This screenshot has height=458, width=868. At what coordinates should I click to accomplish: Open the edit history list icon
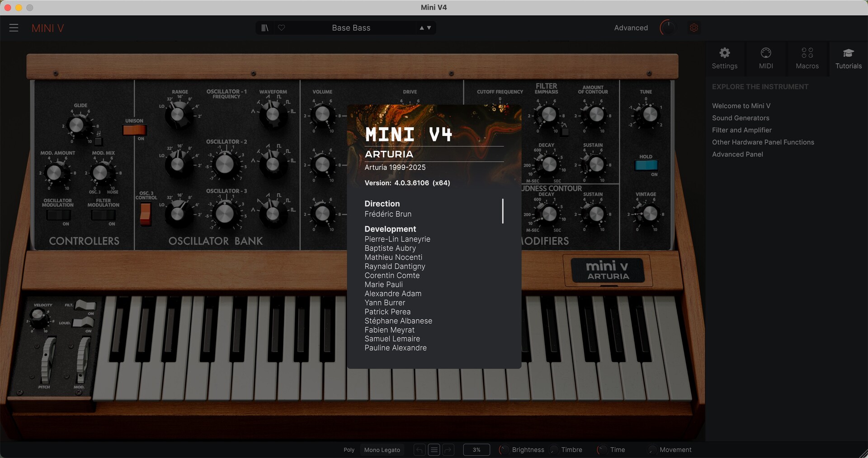click(x=434, y=450)
